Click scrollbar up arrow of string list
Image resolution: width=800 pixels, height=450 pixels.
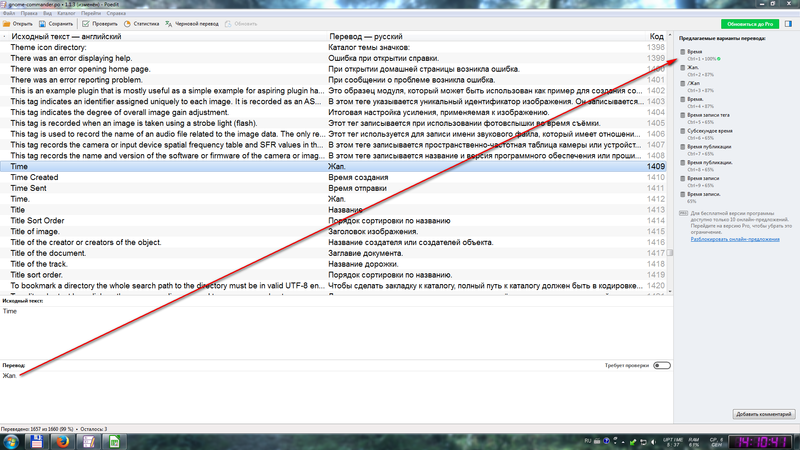[x=670, y=36]
